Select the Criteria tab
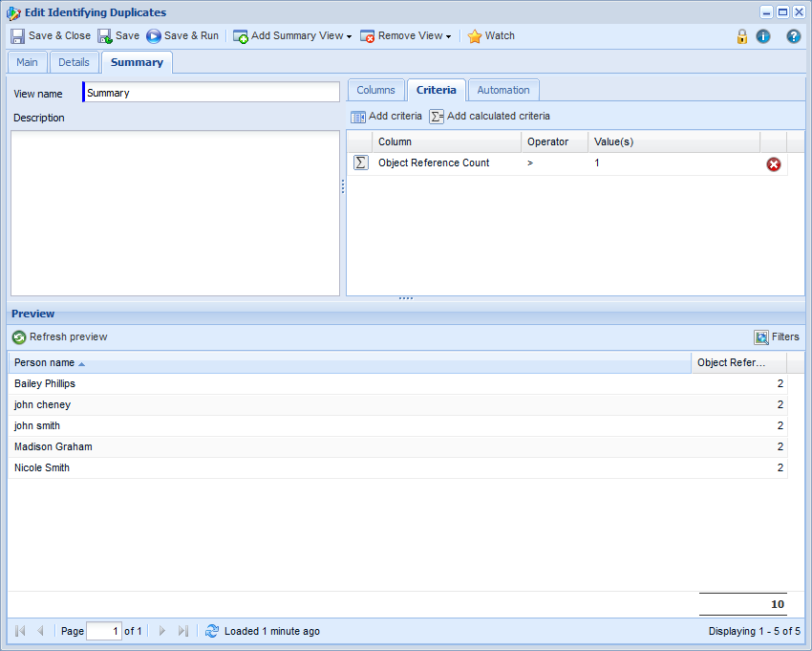This screenshot has width=812, height=651. tap(436, 90)
